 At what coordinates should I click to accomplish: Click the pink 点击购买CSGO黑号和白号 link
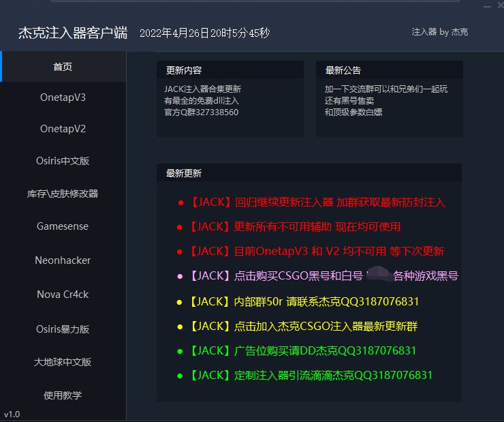pyautogui.click(x=323, y=276)
